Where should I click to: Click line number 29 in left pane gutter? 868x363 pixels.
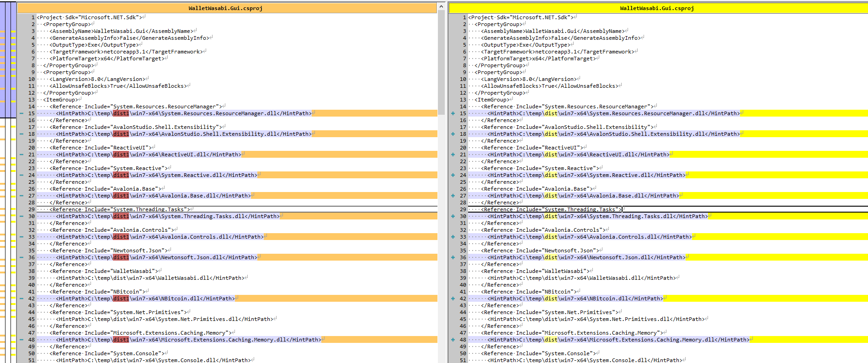[31, 209]
